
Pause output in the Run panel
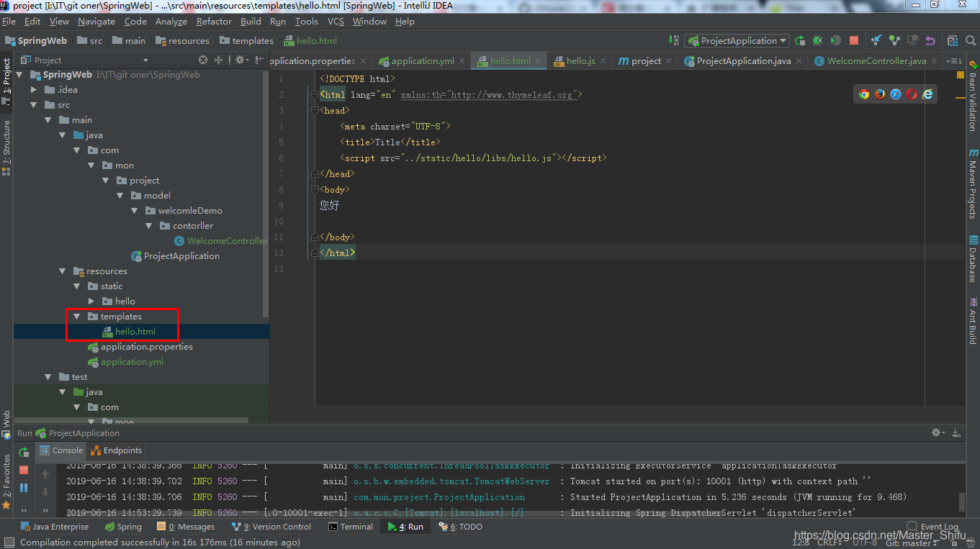24,488
